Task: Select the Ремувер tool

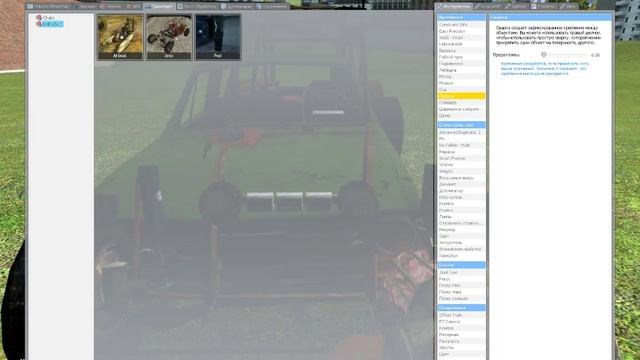Action: [x=461, y=230]
